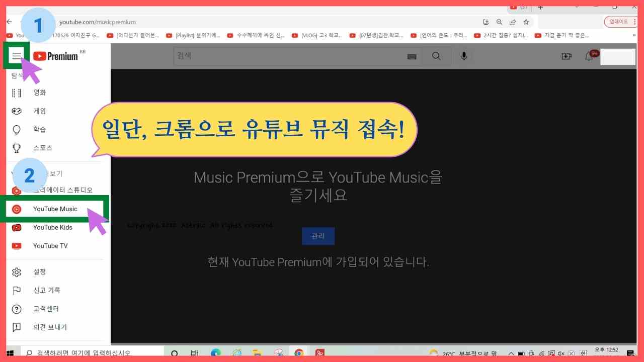Screen dimensions: 644x362
Task: Click the 영화 film strip icon
Action: [17, 93]
